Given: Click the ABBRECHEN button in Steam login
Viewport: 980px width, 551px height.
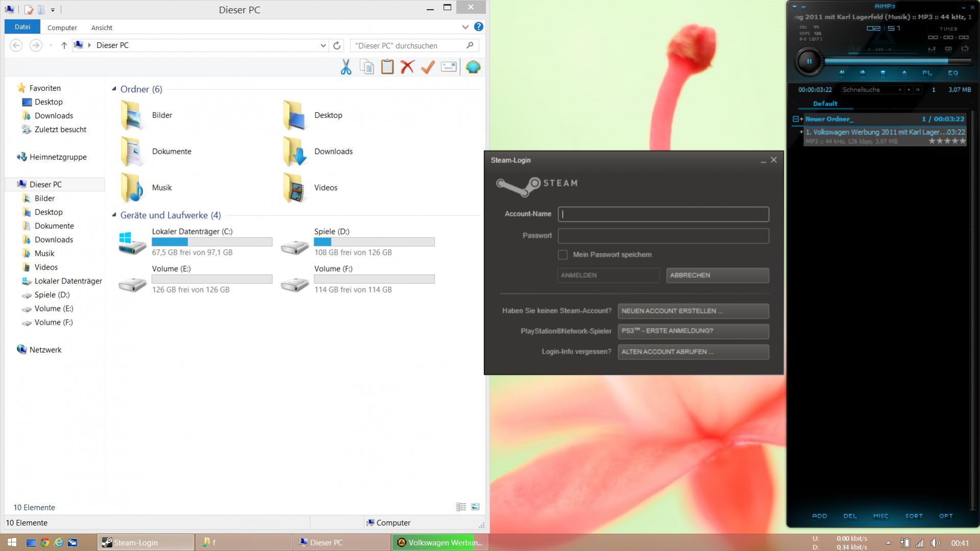Looking at the screenshot, I should [x=717, y=275].
